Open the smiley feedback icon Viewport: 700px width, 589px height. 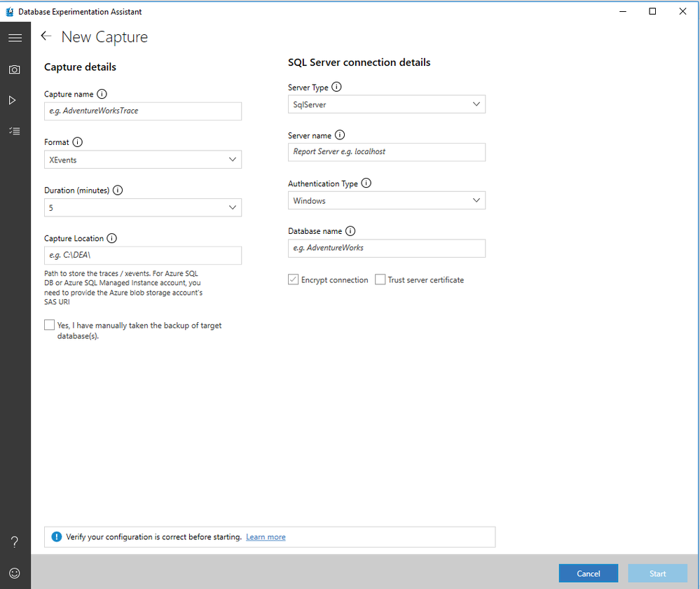point(15,574)
